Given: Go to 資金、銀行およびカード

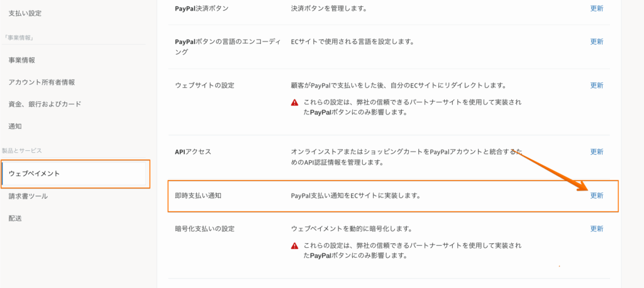Looking at the screenshot, I should click(45, 104).
